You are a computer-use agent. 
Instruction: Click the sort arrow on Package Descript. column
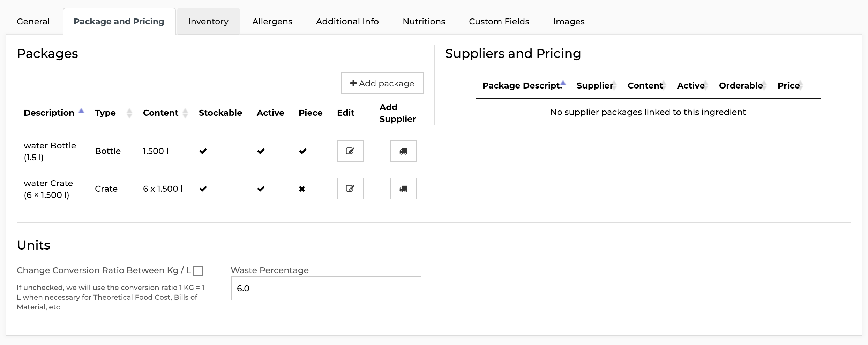563,84
